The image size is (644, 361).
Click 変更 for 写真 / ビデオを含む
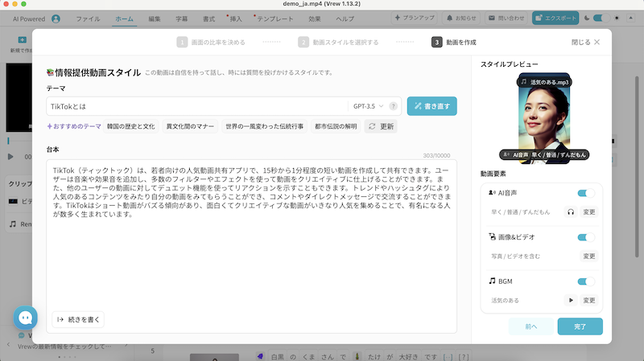click(589, 256)
